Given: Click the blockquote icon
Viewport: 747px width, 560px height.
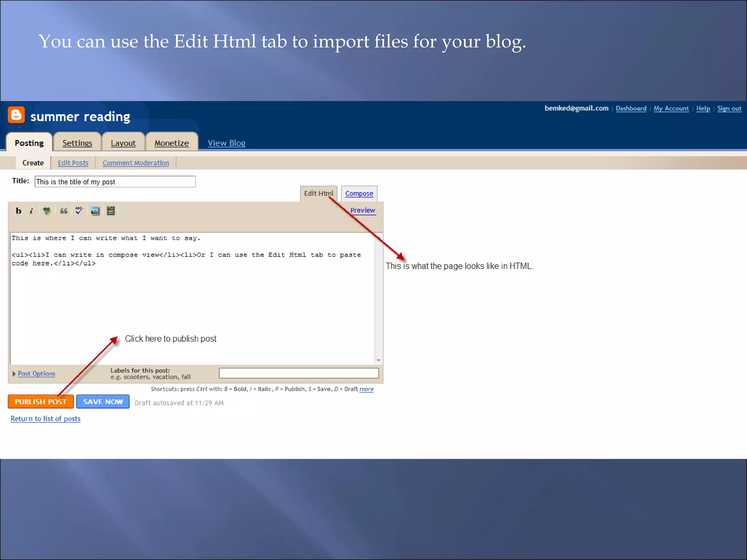Looking at the screenshot, I should [63, 211].
